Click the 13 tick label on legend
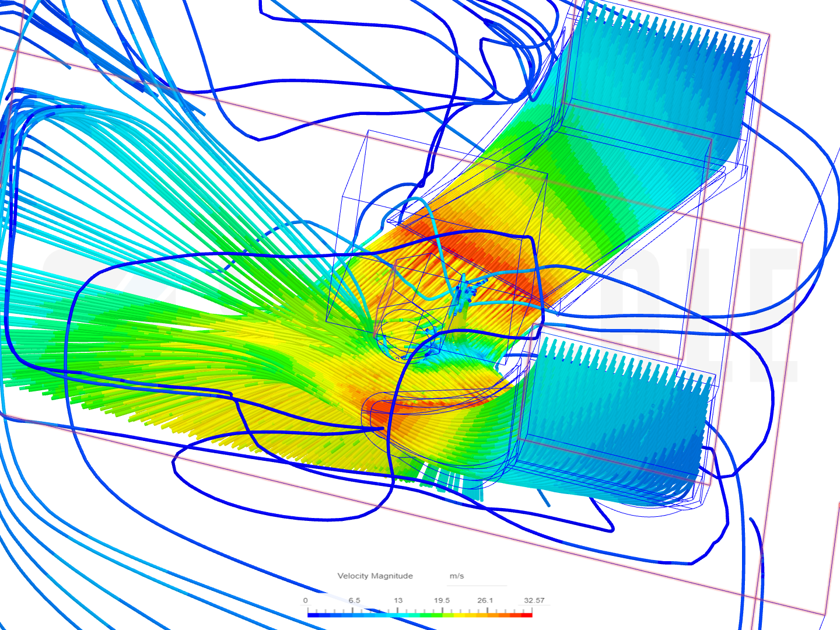Viewport: 840px width, 630px height. [398, 600]
